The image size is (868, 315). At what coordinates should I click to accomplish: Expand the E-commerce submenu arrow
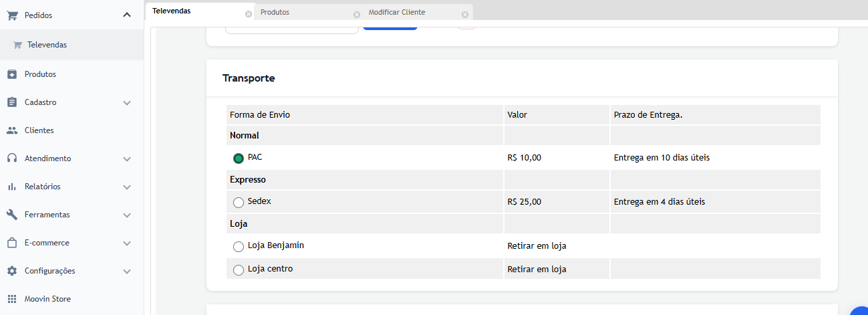[127, 243]
